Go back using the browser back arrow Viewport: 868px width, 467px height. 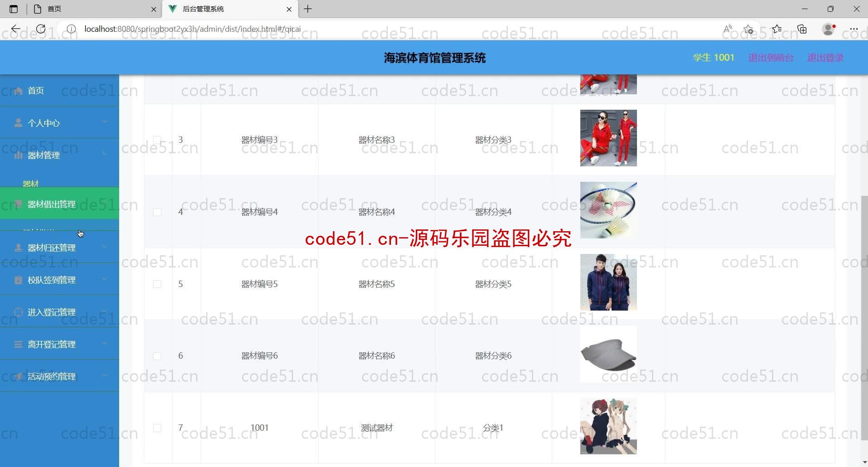pyautogui.click(x=16, y=29)
